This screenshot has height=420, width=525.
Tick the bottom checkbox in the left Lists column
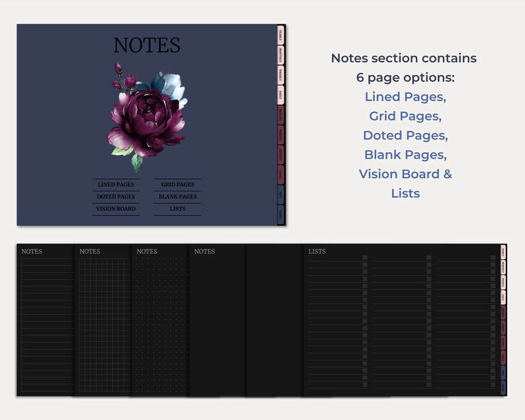tap(365, 384)
